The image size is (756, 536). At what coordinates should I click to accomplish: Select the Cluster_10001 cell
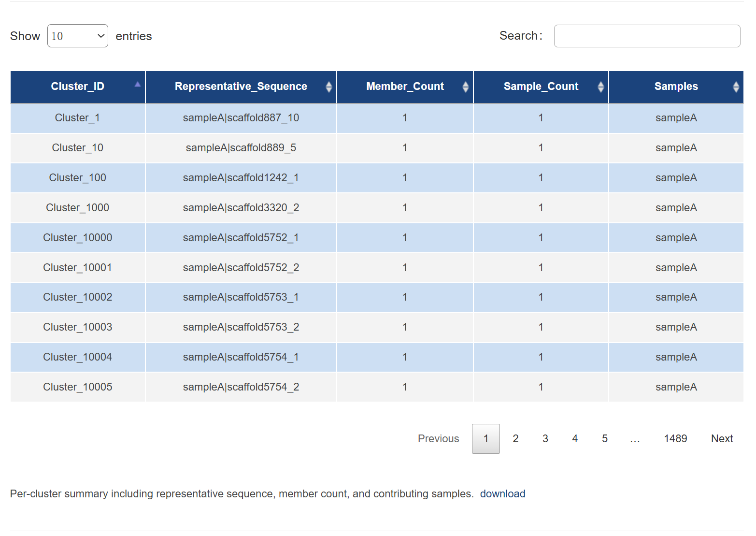(78, 268)
